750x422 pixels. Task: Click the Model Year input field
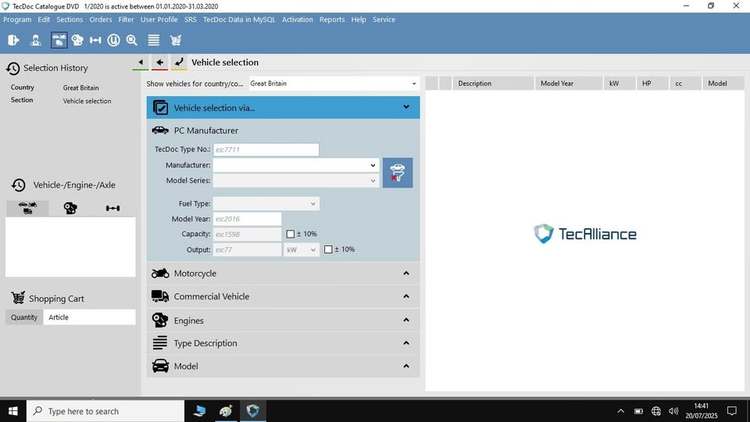(247, 219)
